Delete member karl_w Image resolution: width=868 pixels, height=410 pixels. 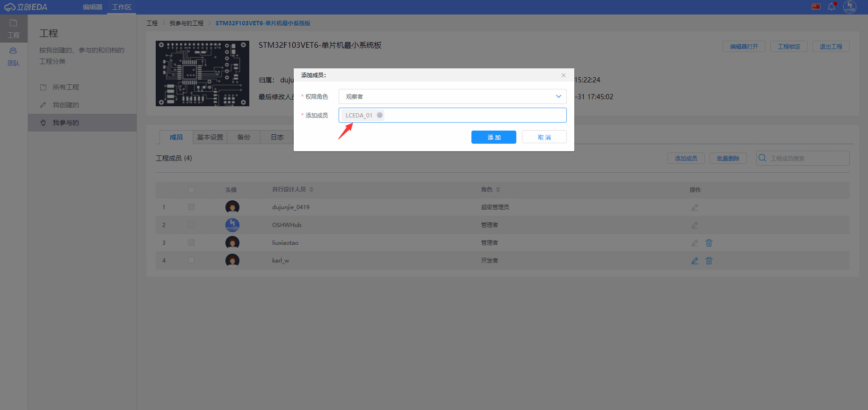pos(709,261)
